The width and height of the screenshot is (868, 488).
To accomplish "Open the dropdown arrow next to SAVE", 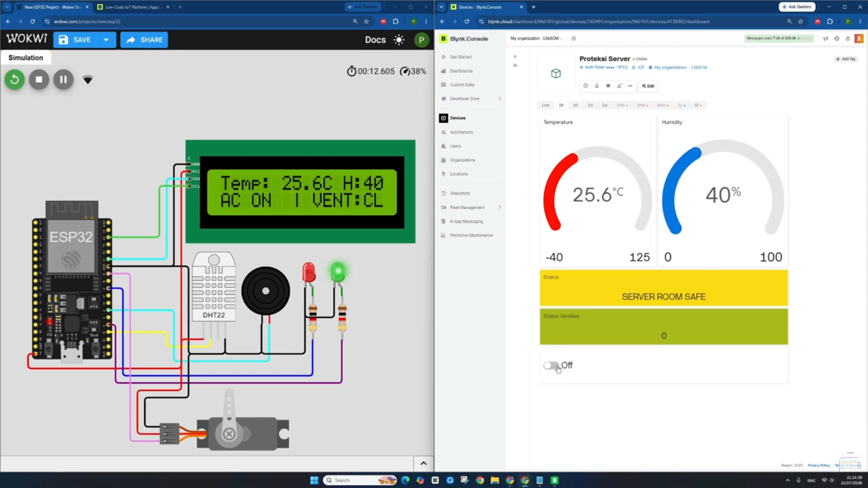I will tap(106, 40).
